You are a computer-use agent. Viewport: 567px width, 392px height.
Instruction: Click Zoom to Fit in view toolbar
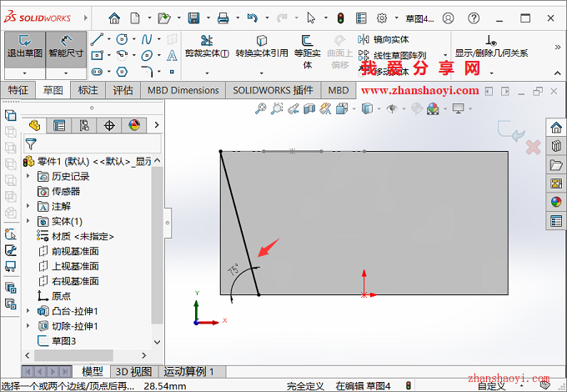coord(260,108)
